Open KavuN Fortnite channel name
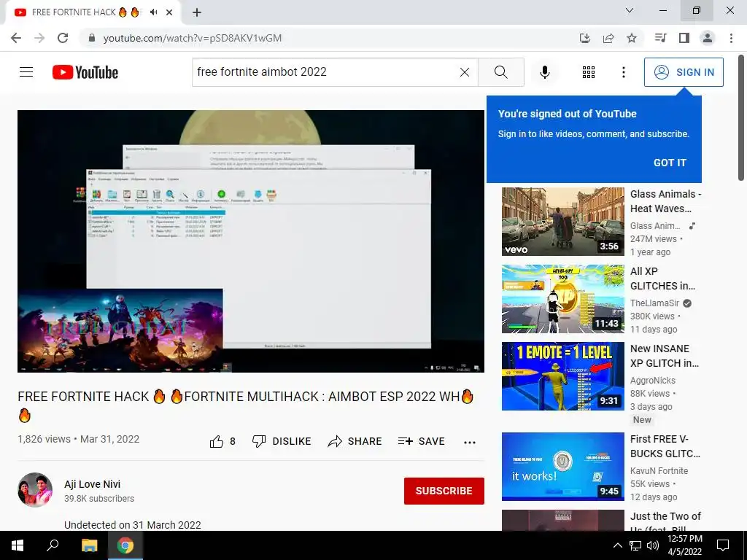Image resolution: width=747 pixels, height=560 pixels. coord(659,471)
